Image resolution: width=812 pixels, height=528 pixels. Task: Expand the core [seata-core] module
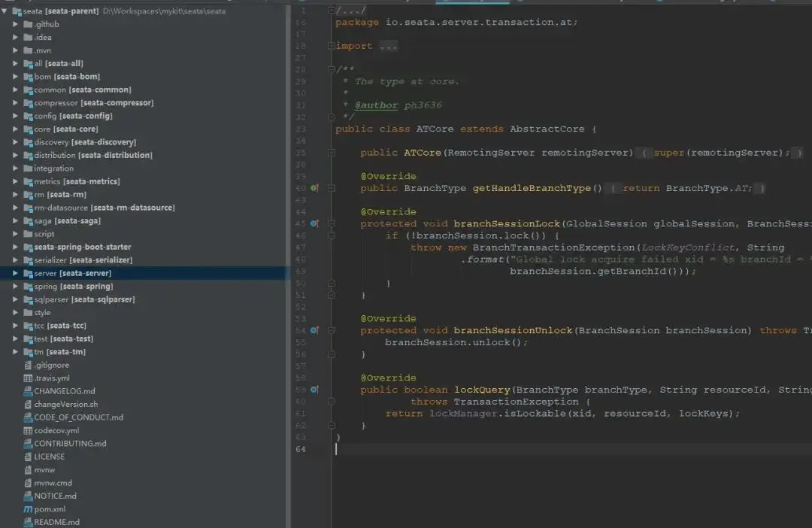pos(16,129)
